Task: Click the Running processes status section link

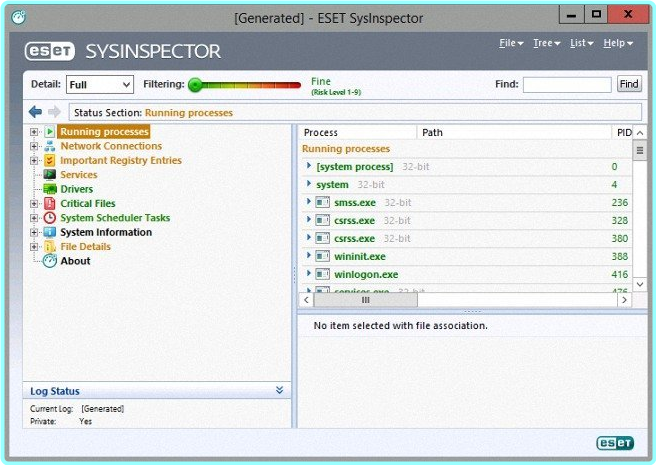Action: [x=189, y=113]
